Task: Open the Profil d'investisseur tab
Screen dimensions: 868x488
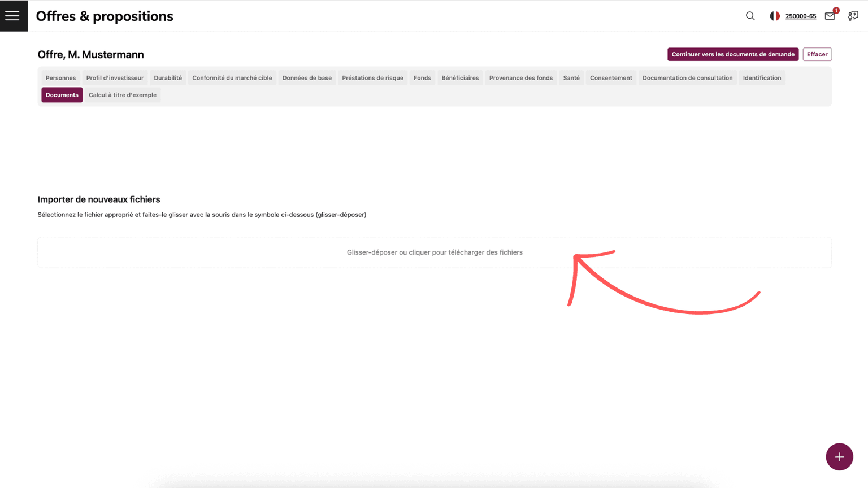Action: click(115, 78)
